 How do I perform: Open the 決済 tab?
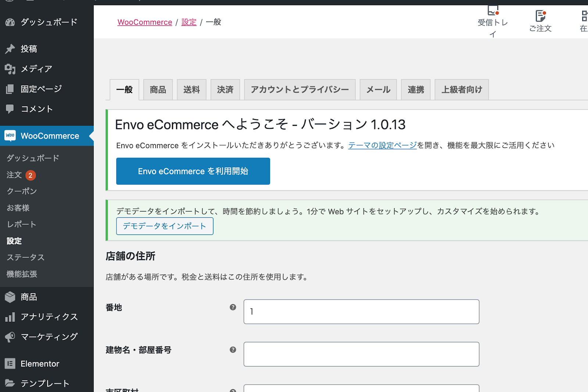click(x=225, y=89)
